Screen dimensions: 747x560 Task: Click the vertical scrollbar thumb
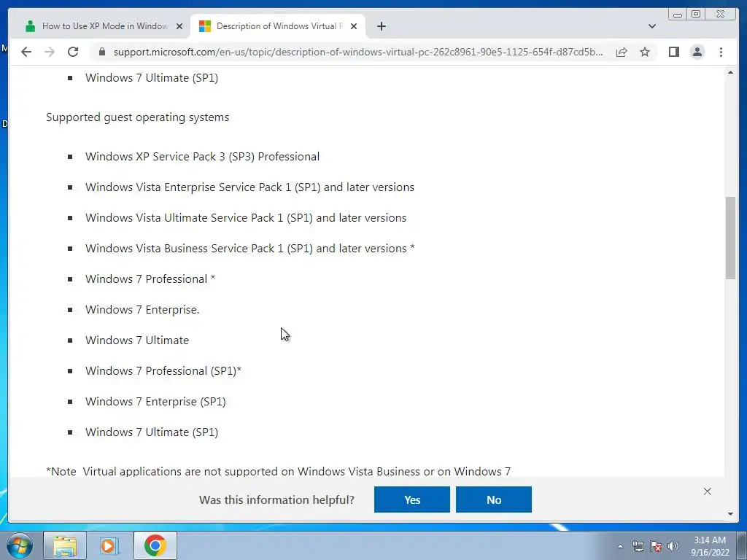[730, 237]
